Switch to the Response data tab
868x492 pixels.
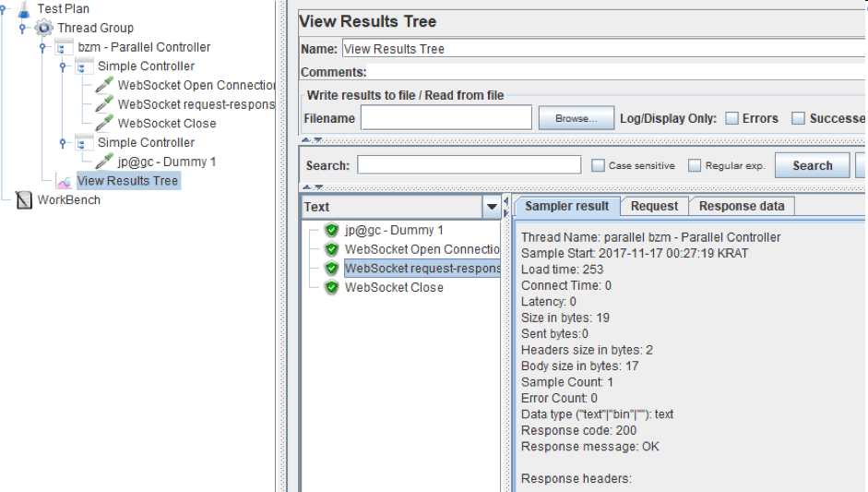click(x=742, y=206)
